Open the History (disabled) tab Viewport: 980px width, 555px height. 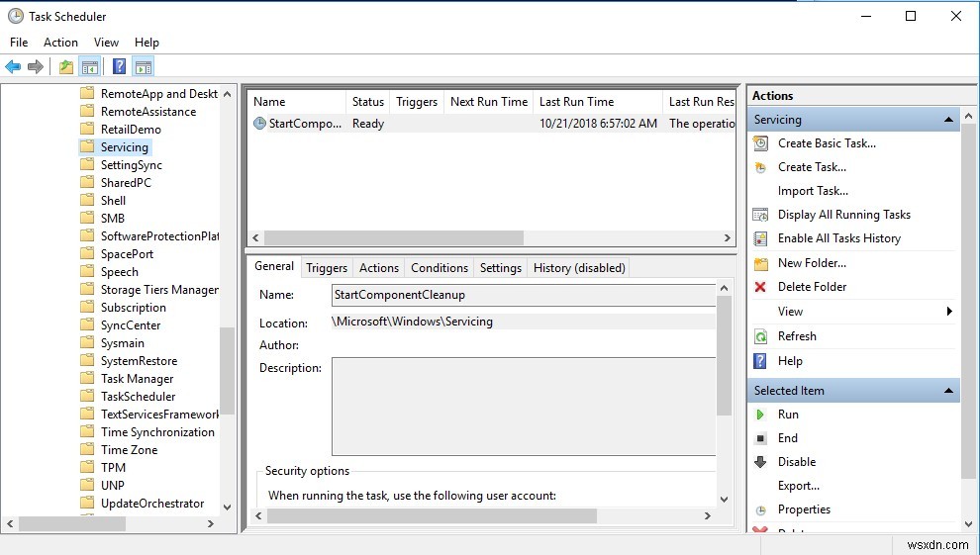579,268
